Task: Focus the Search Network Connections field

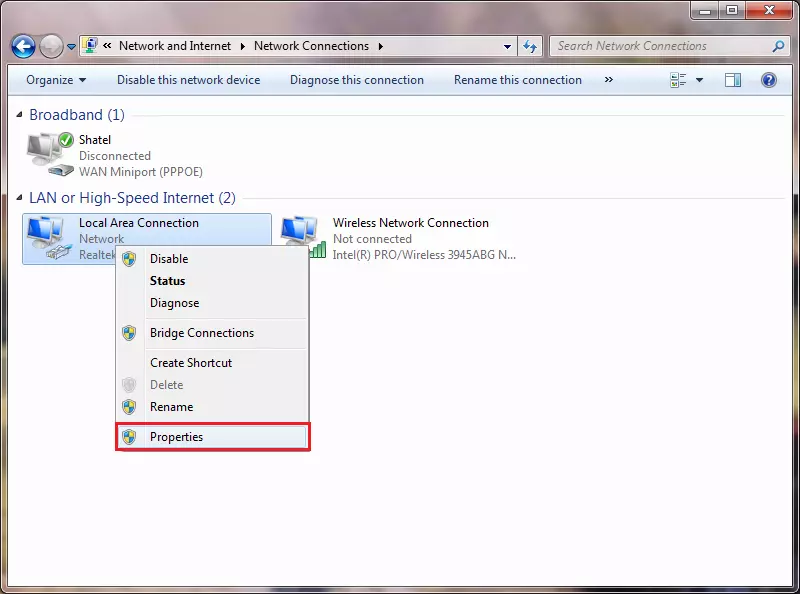Action: tap(669, 46)
